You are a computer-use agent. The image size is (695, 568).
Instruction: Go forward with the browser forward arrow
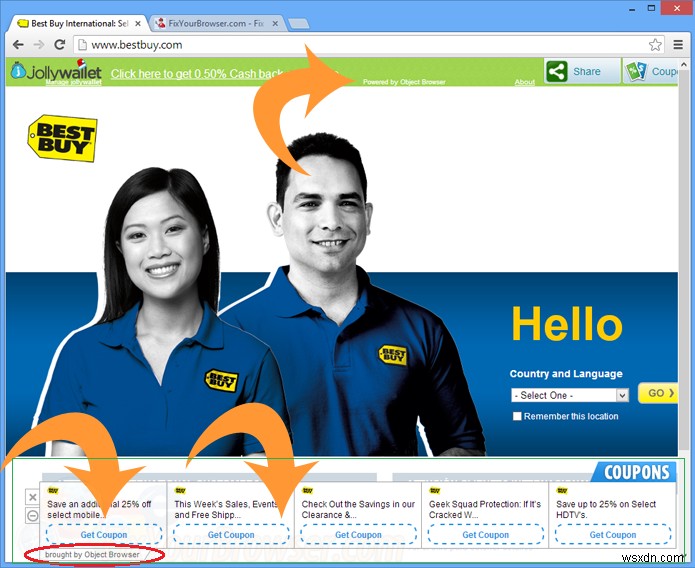tap(39, 45)
